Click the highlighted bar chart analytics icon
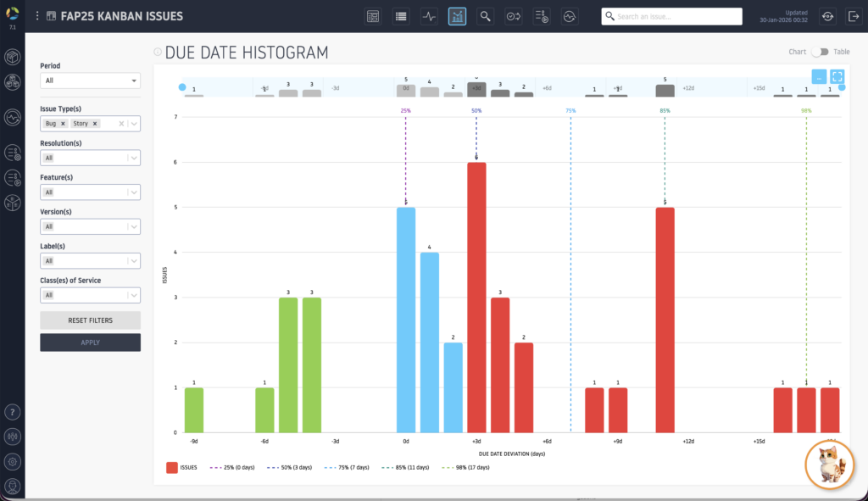This screenshot has height=501, width=868. pyautogui.click(x=457, y=16)
